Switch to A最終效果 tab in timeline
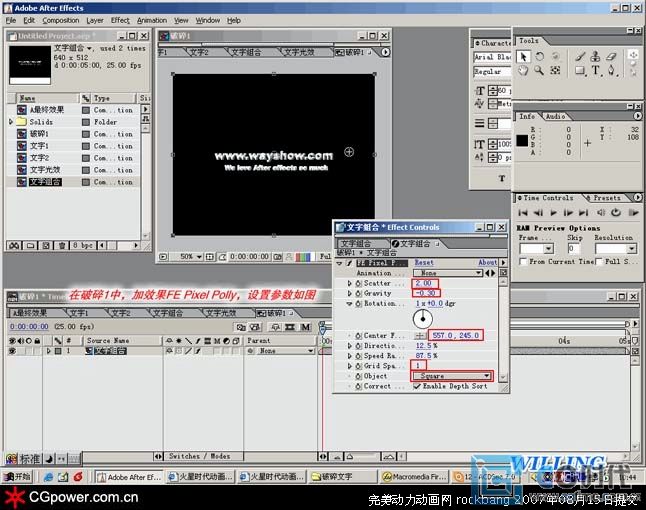Viewport: 646px width, 510px height. 30,313
